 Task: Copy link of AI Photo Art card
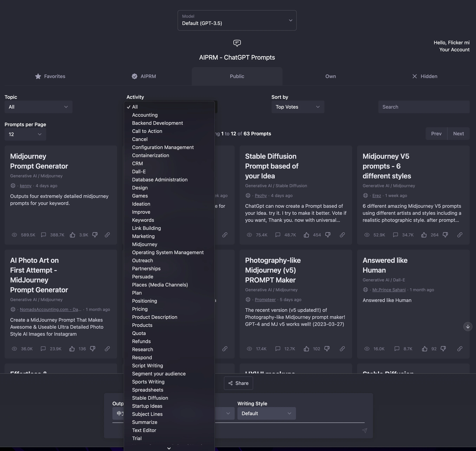[107, 349]
